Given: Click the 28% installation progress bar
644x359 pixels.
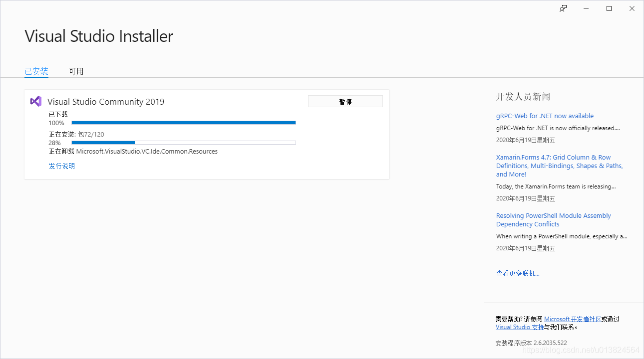Looking at the screenshot, I should click(x=184, y=143).
